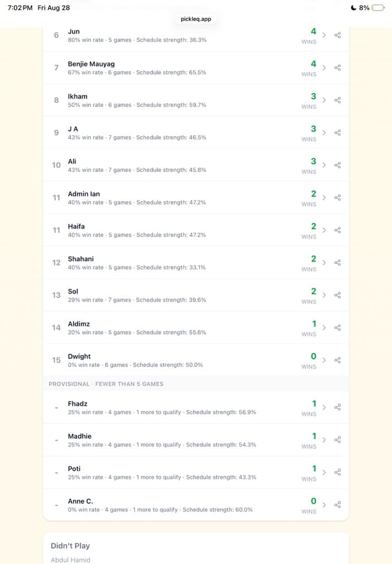Tap battery indicator in status bar

tap(378, 8)
